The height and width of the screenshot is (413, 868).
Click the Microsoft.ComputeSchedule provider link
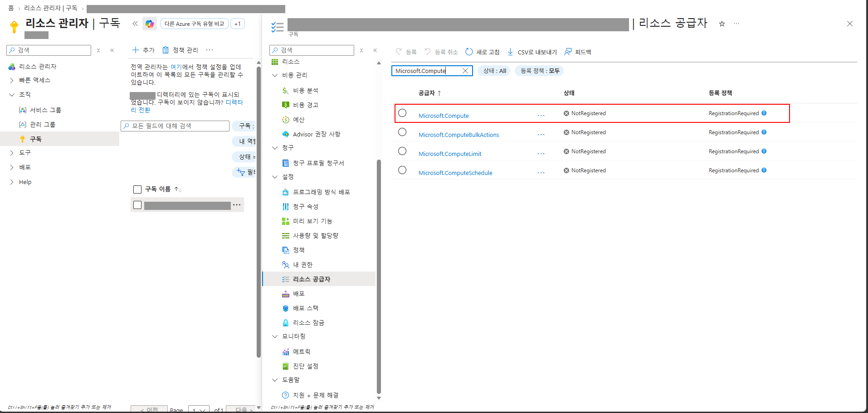pos(455,173)
